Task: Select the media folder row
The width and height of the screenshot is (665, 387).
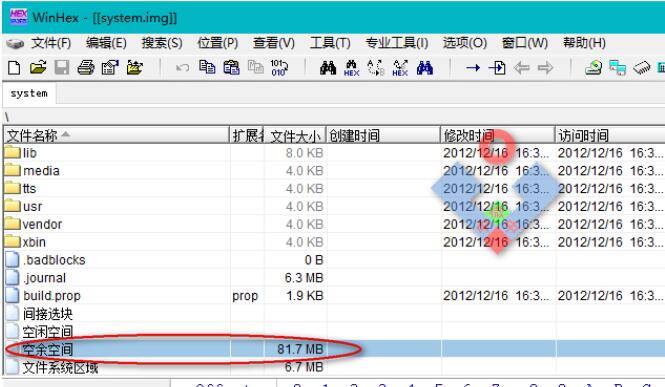Action: tap(334, 171)
